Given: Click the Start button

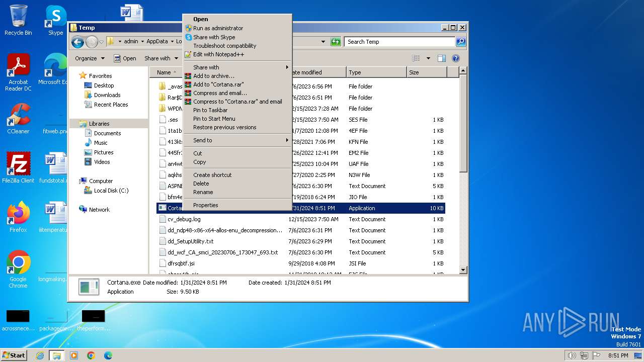Looking at the screenshot, I should pyautogui.click(x=14, y=355).
